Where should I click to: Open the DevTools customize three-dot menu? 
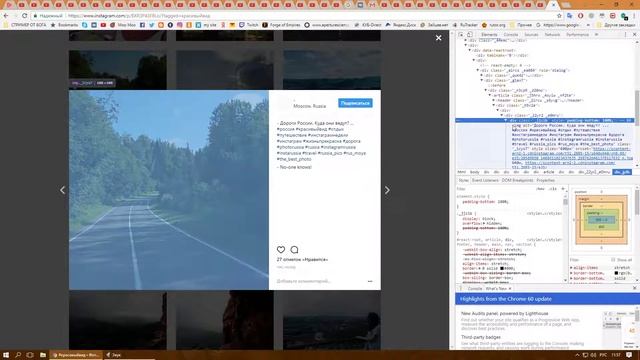(625, 35)
